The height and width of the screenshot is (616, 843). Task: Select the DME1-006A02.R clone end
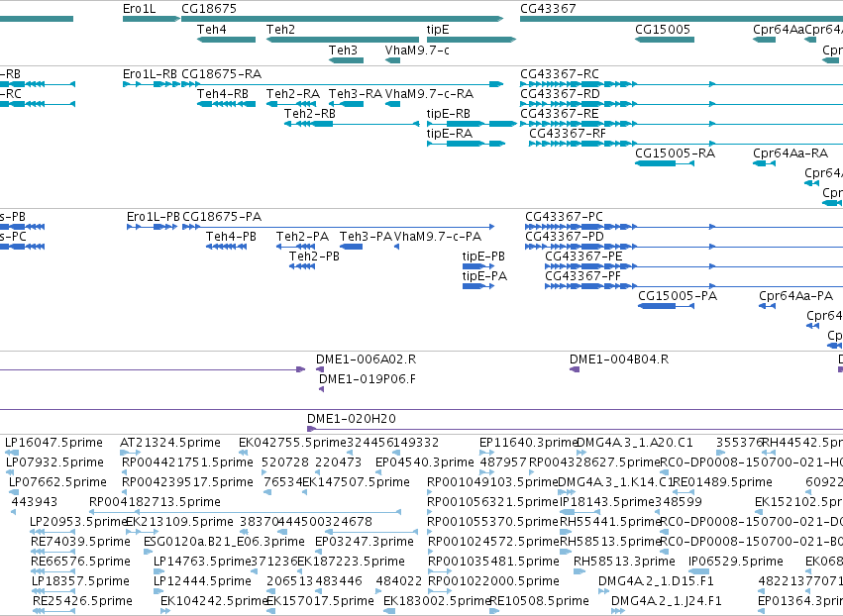pos(320,369)
